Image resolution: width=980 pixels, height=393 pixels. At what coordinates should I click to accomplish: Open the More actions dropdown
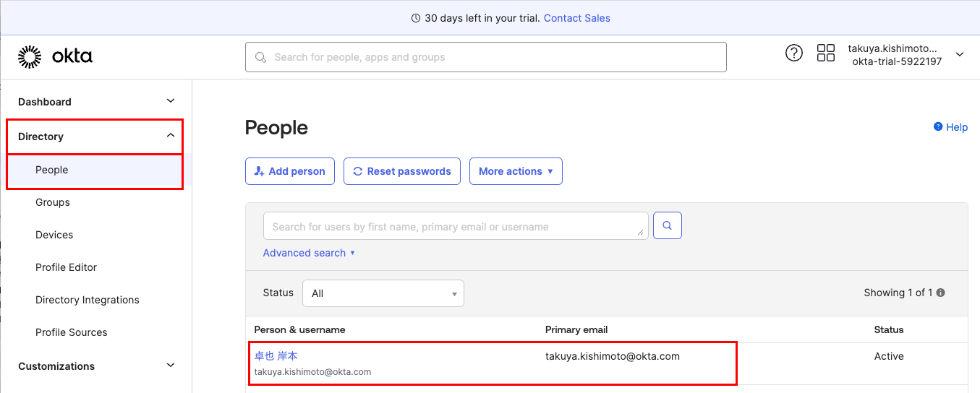point(515,171)
